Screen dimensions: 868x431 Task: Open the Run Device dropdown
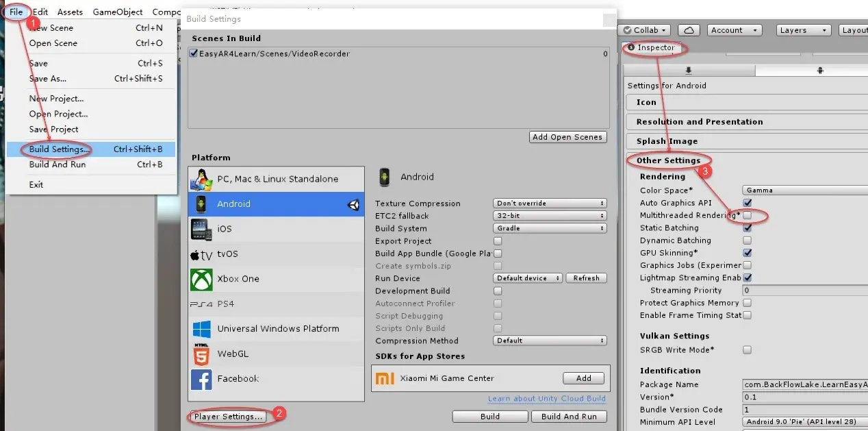coord(528,278)
